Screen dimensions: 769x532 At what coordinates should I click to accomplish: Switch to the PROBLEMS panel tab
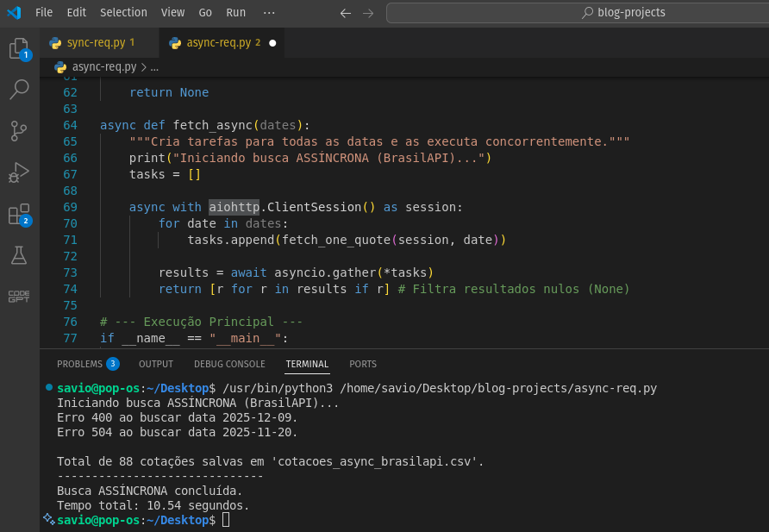click(x=79, y=363)
